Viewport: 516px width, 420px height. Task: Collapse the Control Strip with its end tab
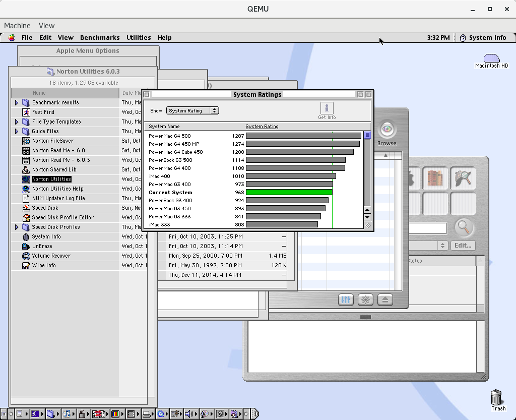coord(256,414)
